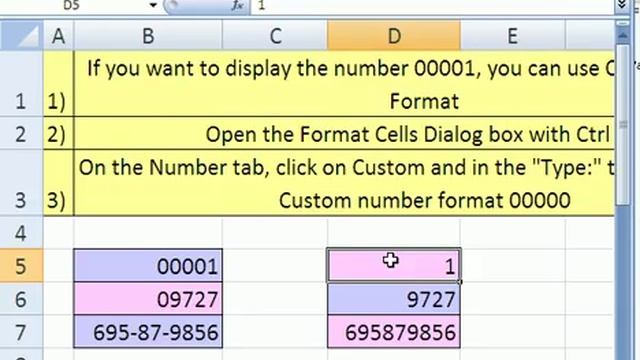This screenshot has height=360, width=640.
Task: Click cell containing 695879856
Action: pos(394,332)
